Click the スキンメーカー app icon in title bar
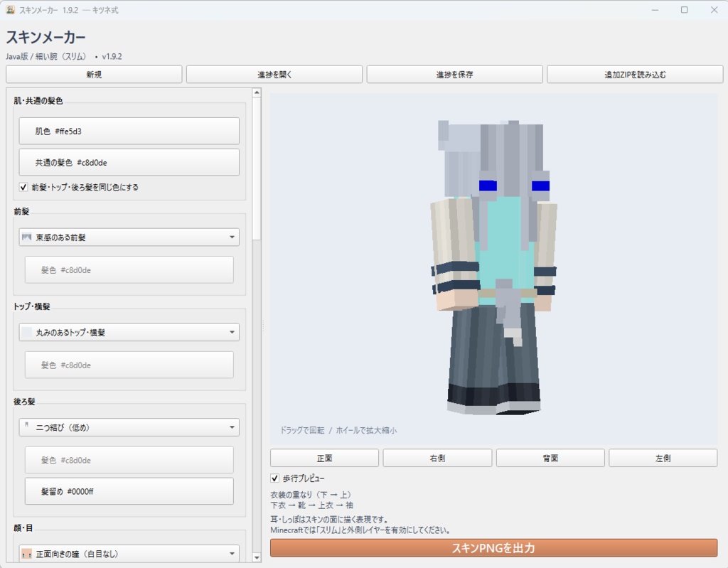This screenshot has width=728, height=568. 10,10
